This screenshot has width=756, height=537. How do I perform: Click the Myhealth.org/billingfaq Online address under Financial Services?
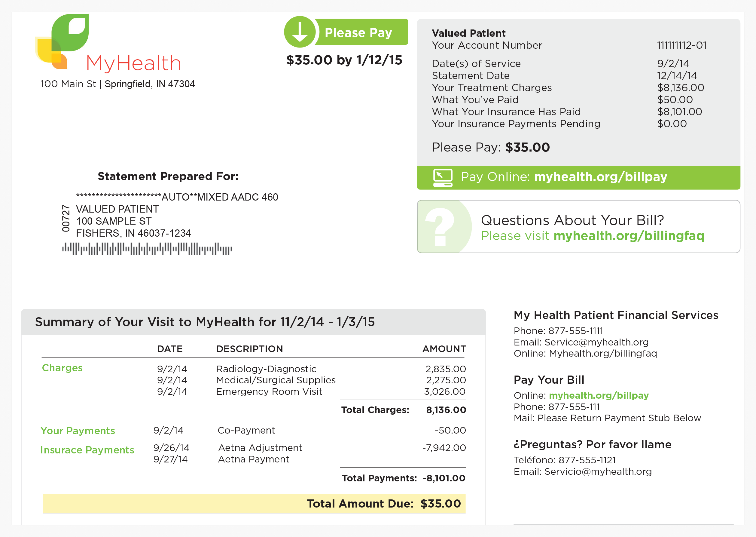pos(603,354)
